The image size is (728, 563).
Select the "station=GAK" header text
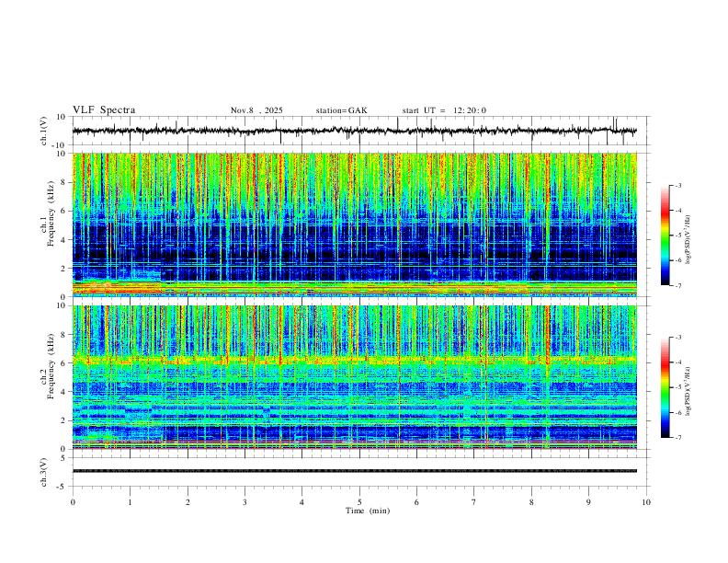[x=342, y=110]
